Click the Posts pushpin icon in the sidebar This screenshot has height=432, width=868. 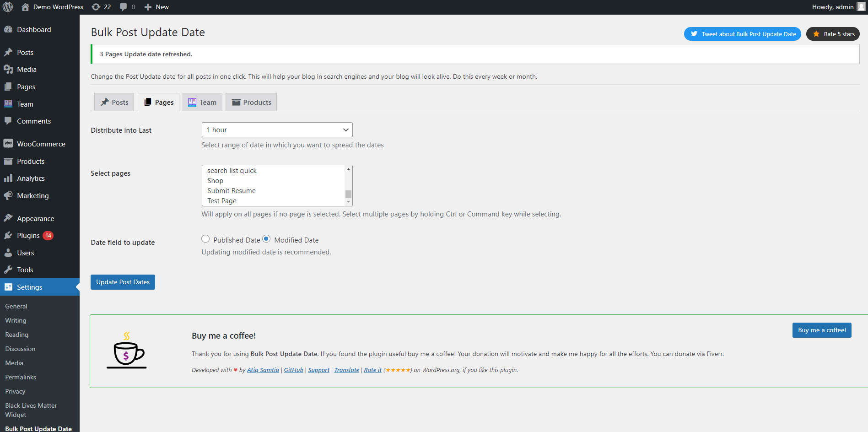pos(8,52)
